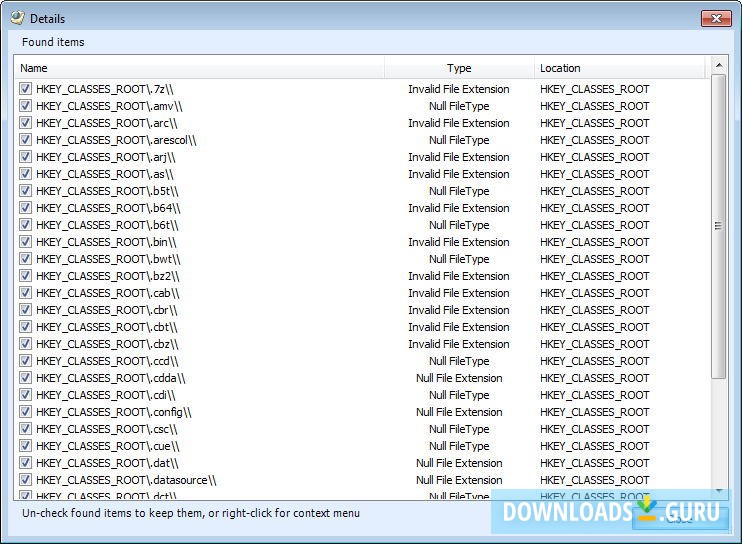The height and width of the screenshot is (544, 742).
Task: Select HKEY_CLASSES_ROOT\.ccd\\ entry name
Action: coord(107,361)
